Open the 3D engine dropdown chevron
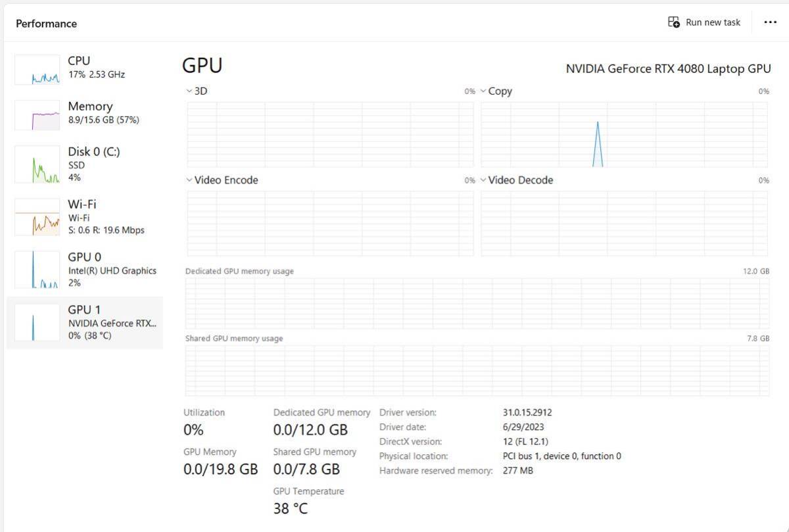The height and width of the screenshot is (532, 789). pyautogui.click(x=189, y=91)
